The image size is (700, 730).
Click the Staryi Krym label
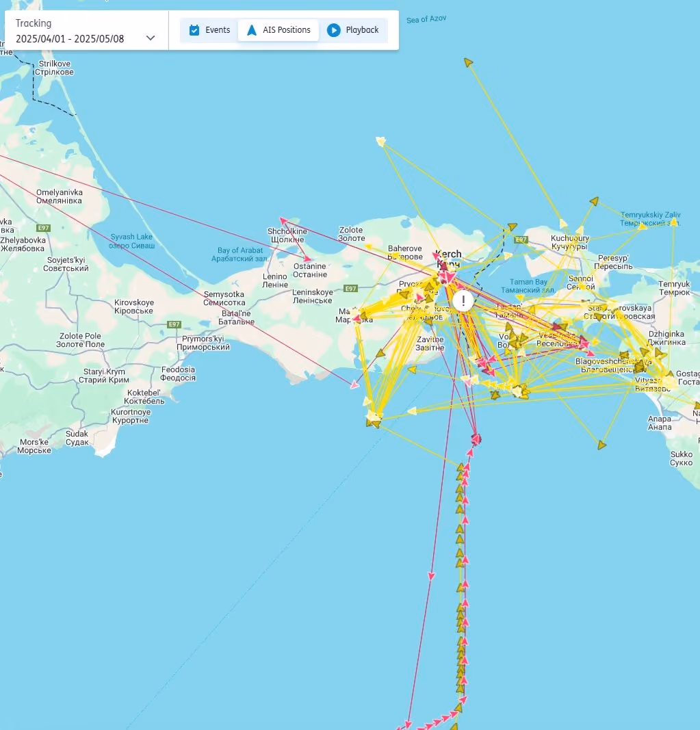104,375
